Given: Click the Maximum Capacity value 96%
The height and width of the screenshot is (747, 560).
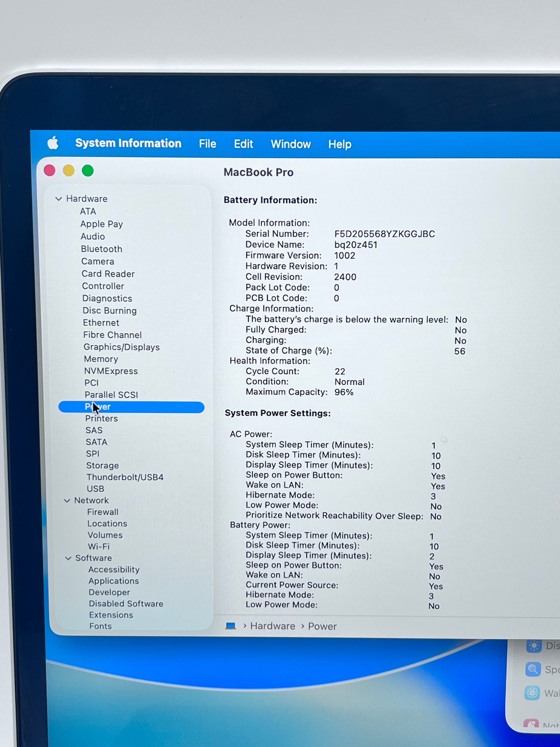Looking at the screenshot, I should click(344, 392).
